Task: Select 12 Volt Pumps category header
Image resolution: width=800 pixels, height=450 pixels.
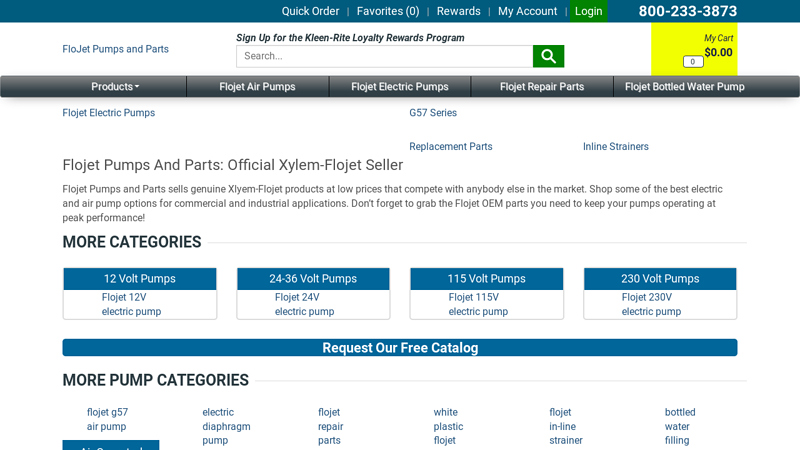Action: click(140, 279)
